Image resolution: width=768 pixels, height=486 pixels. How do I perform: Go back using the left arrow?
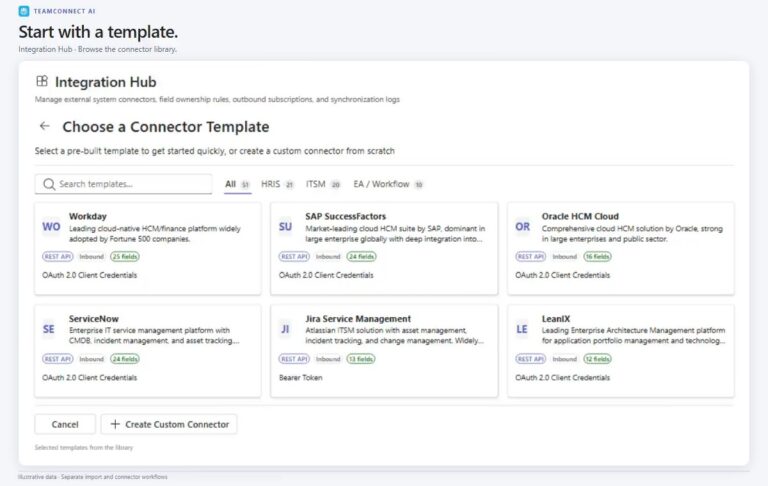pos(45,126)
